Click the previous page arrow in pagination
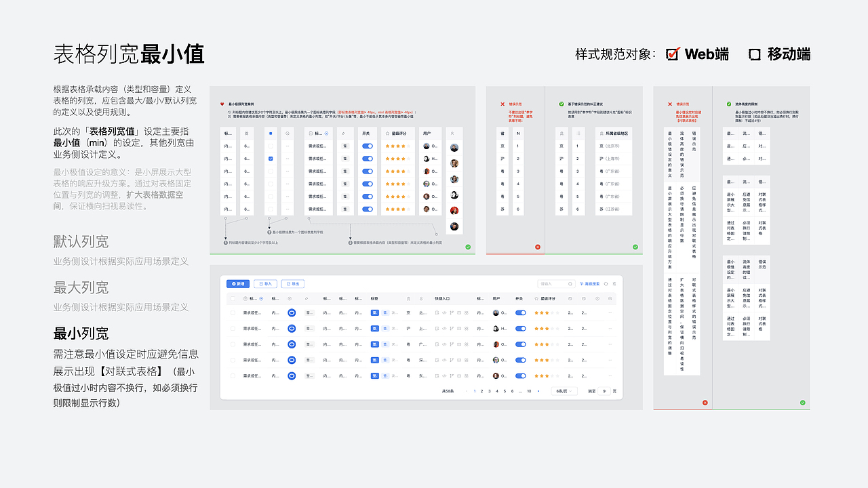Viewport: 868px width, 488px height. [467, 391]
